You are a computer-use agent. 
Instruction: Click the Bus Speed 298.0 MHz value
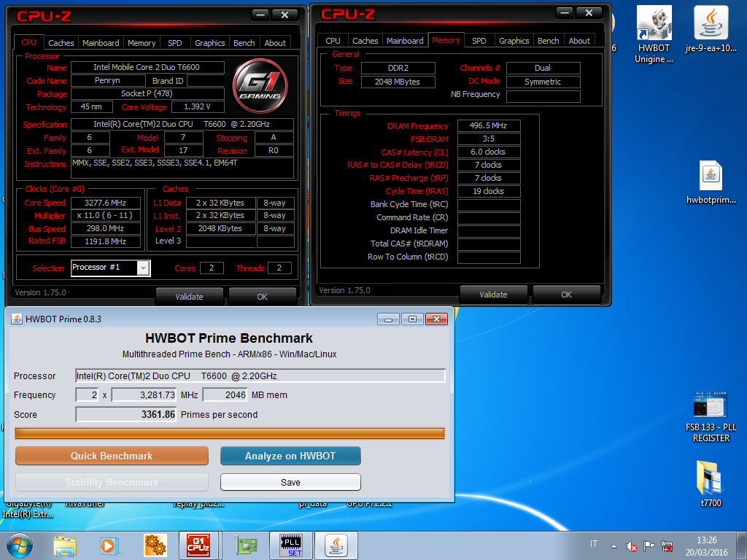105,228
